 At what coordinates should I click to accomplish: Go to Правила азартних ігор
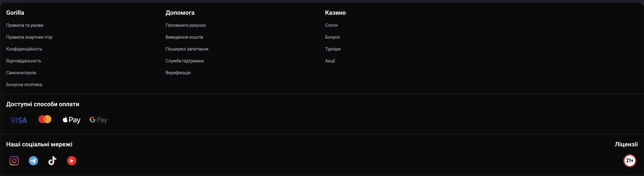[x=29, y=37]
